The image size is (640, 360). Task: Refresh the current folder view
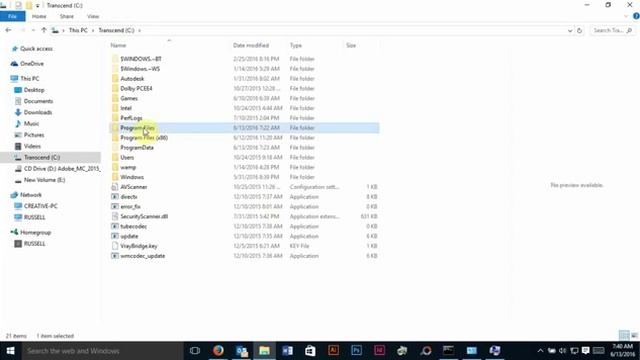(579, 30)
